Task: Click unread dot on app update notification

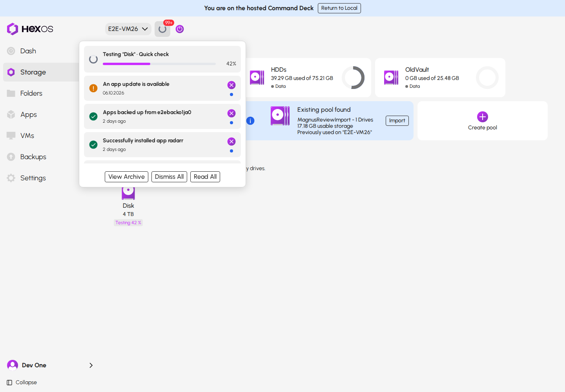Action: click(231, 94)
